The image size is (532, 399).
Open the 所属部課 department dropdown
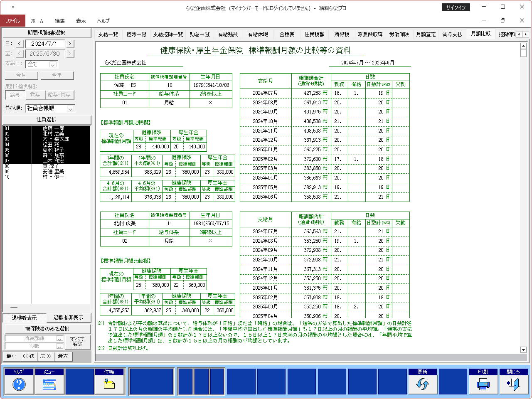59,339
